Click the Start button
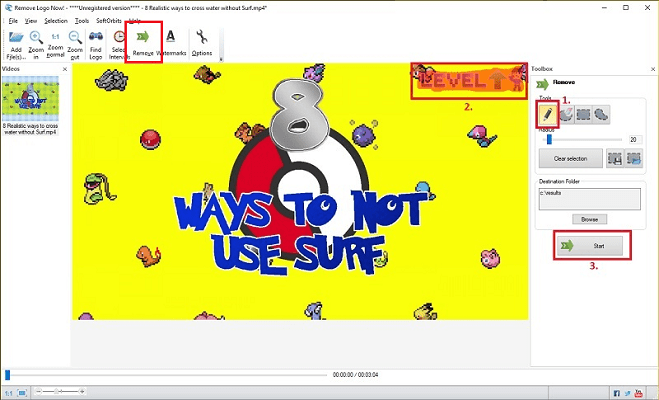 click(594, 245)
